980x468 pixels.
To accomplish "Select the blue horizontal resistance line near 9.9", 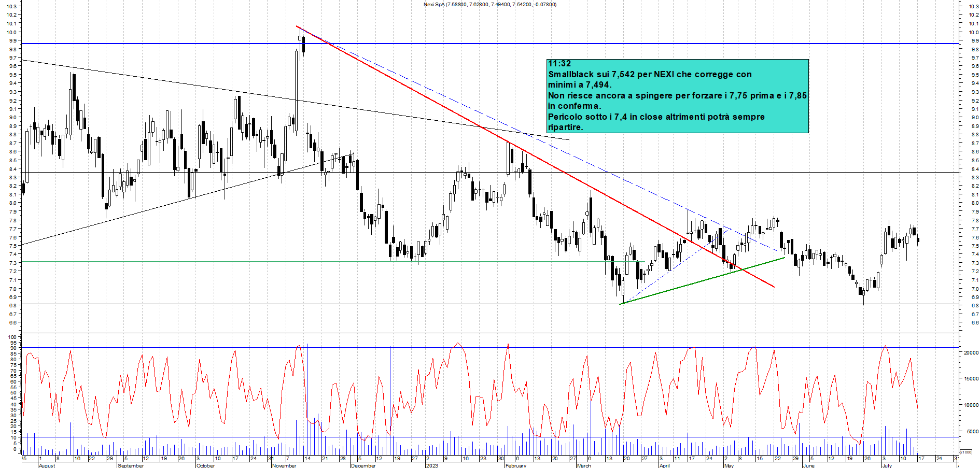I will (490, 44).
